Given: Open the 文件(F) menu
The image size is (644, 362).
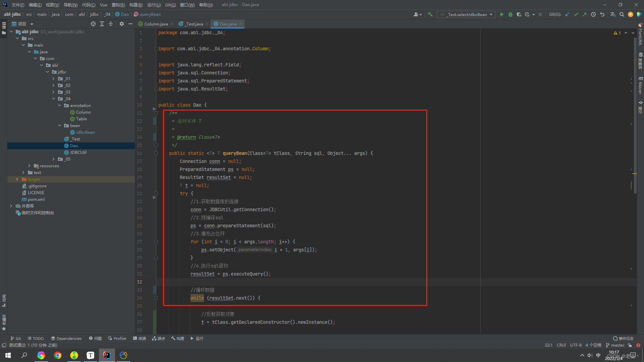Looking at the screenshot, I should click(18, 5).
